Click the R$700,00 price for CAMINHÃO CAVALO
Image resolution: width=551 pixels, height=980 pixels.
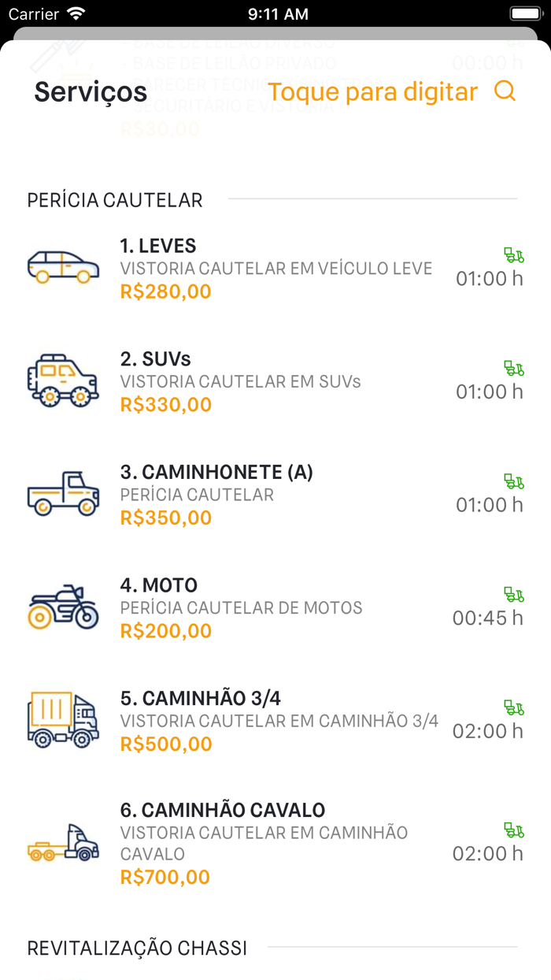[x=165, y=876]
